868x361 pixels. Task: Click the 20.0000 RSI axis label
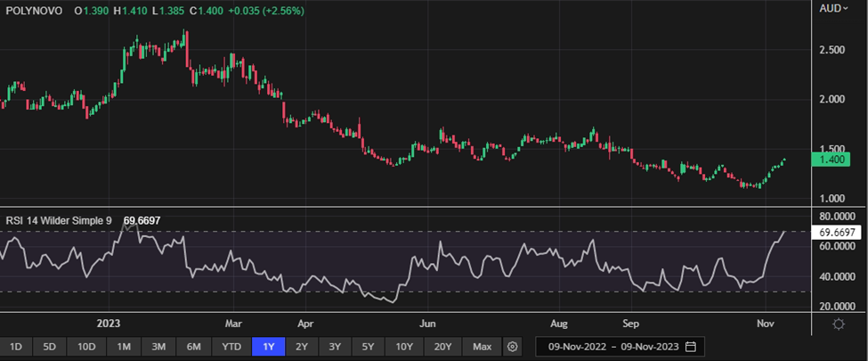(836, 307)
